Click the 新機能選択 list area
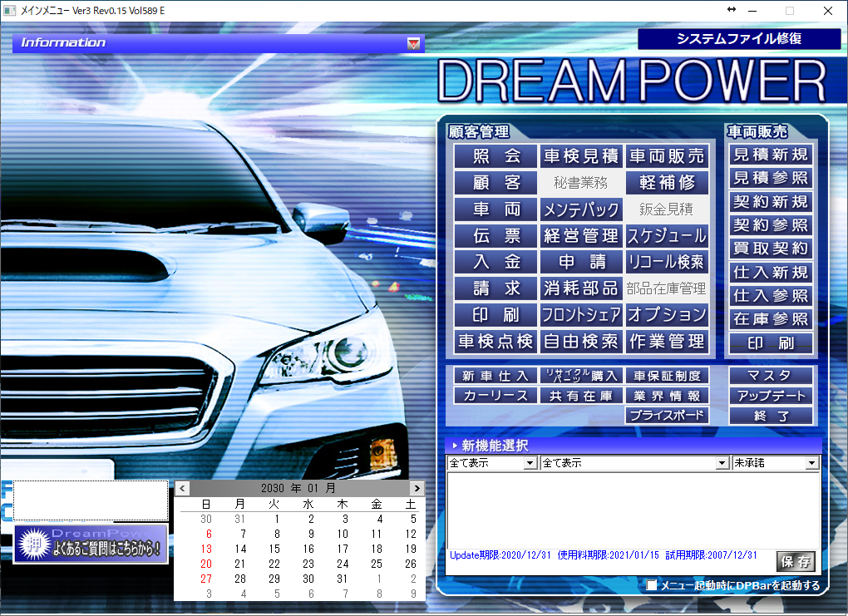Viewport: 848px width, 616px height. point(633,510)
